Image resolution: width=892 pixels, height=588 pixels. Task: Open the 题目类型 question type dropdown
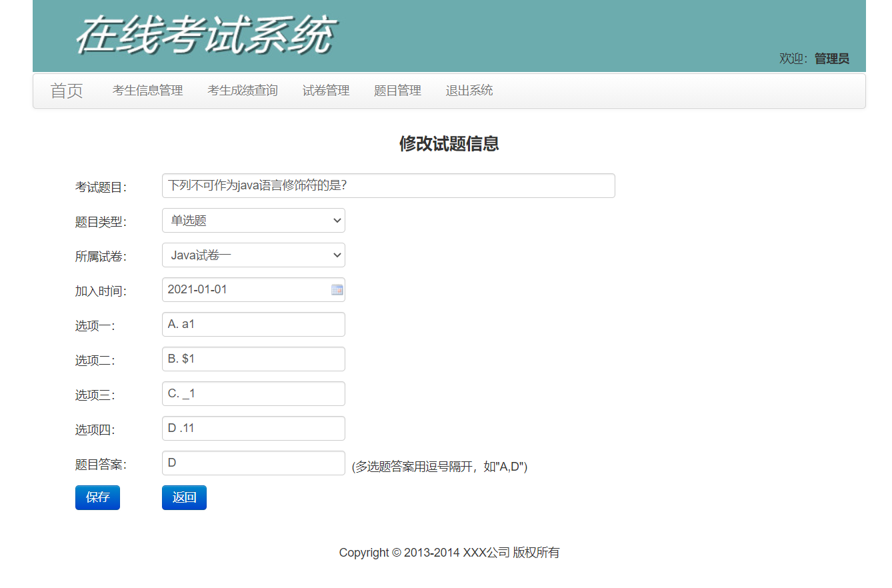(253, 220)
